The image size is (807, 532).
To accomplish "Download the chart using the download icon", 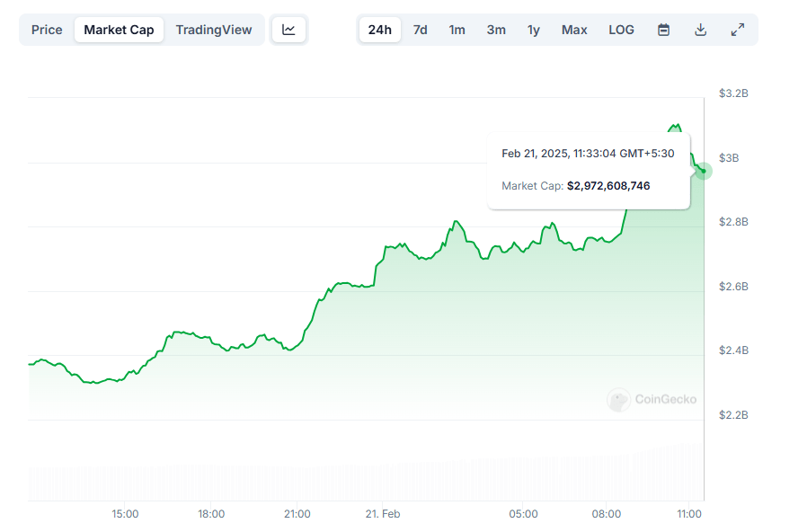I will (x=701, y=29).
